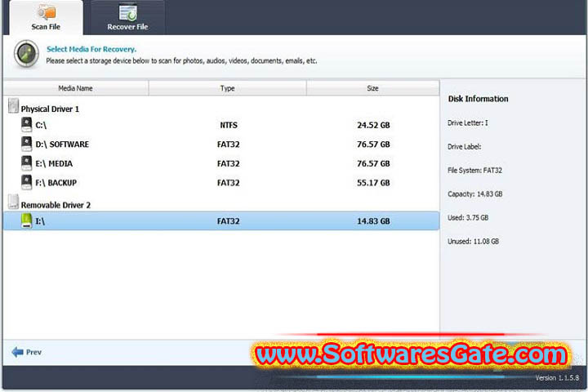Go back with the Prev button
588x392 pixels.
point(27,352)
